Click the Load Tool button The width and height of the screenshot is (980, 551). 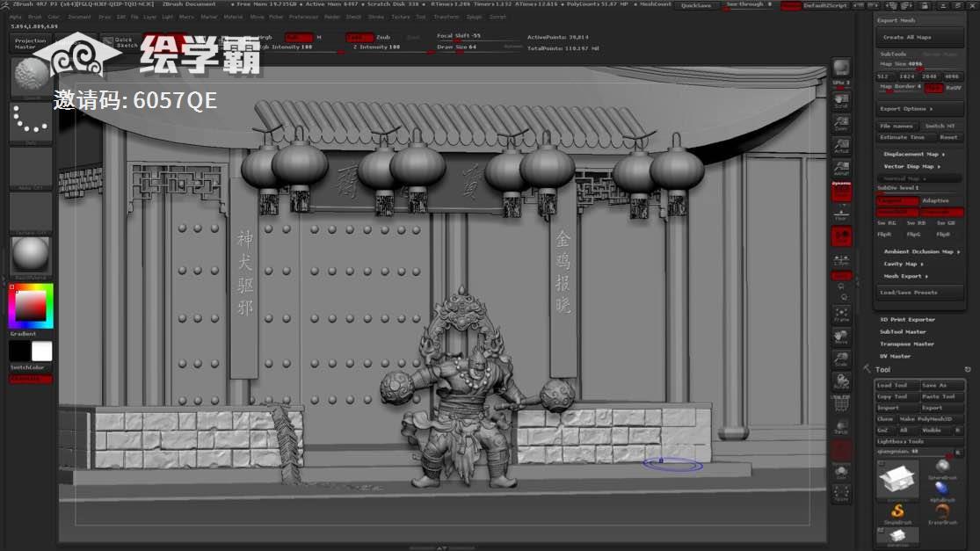pyautogui.click(x=897, y=386)
